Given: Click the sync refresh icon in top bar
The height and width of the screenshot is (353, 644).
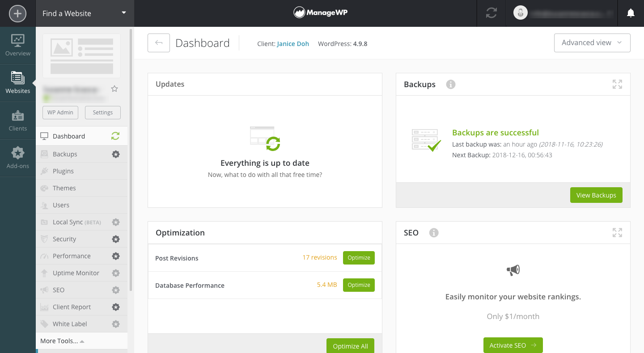Looking at the screenshot, I should click(x=491, y=13).
